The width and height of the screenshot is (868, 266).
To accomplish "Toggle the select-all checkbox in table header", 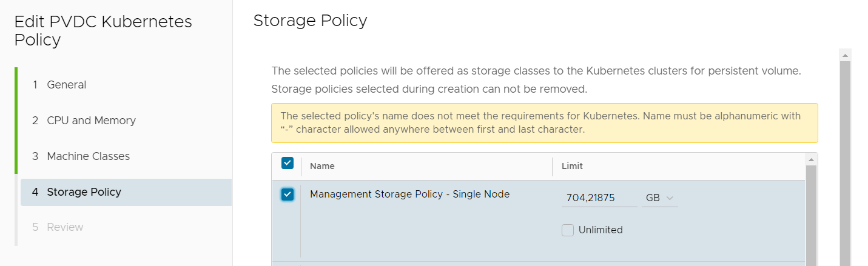I will (x=288, y=163).
